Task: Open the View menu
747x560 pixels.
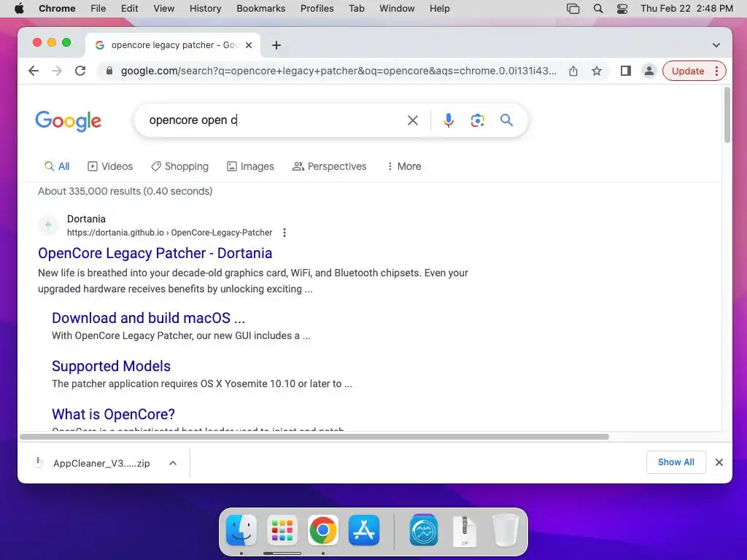Action: (163, 9)
